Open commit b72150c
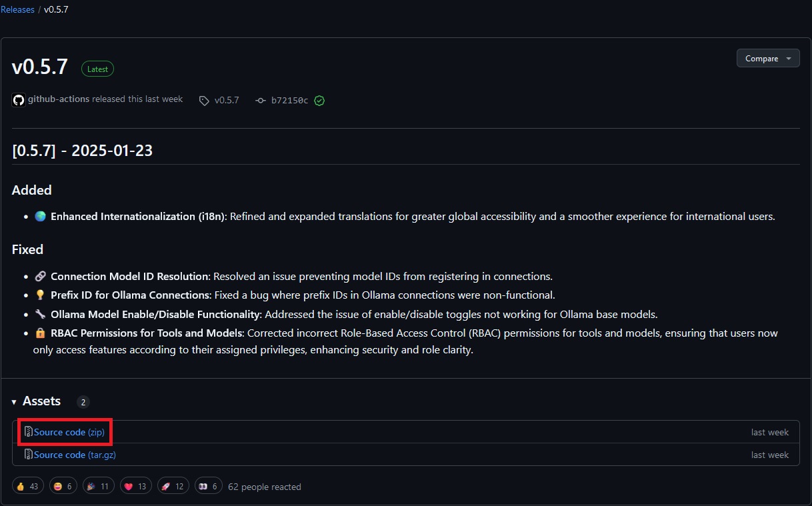The width and height of the screenshot is (812, 506). click(289, 101)
